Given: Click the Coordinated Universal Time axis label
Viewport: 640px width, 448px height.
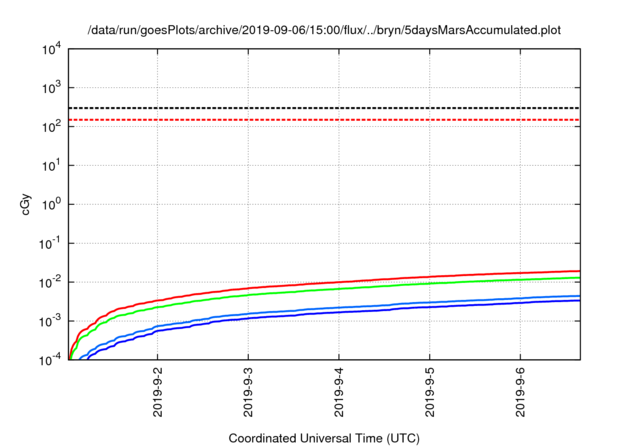Looking at the screenshot, I should pos(324,438).
